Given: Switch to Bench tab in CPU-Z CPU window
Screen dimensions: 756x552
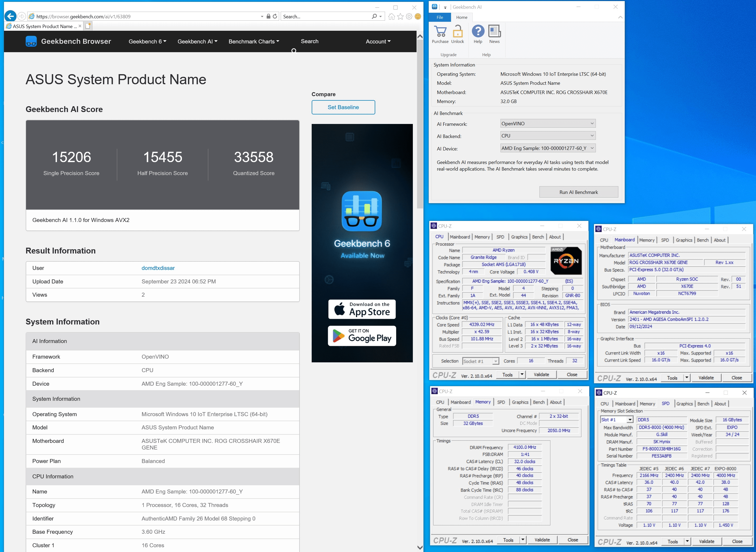Looking at the screenshot, I should tap(538, 237).
